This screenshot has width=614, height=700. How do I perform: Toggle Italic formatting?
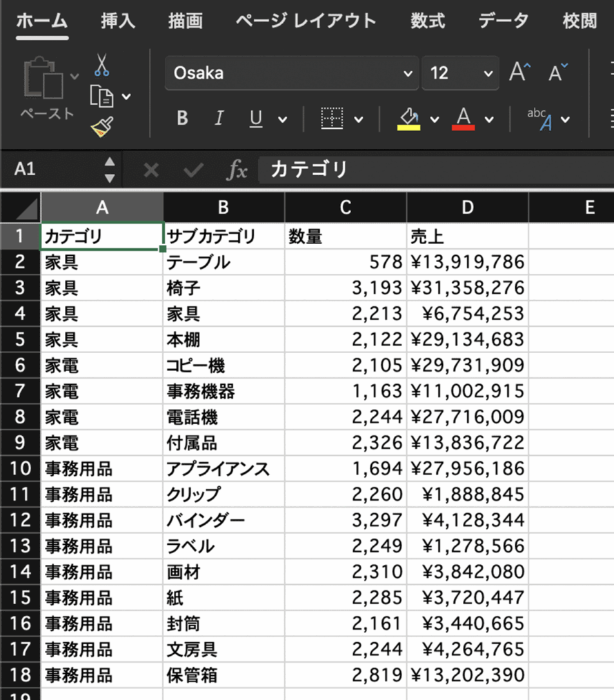tap(219, 119)
